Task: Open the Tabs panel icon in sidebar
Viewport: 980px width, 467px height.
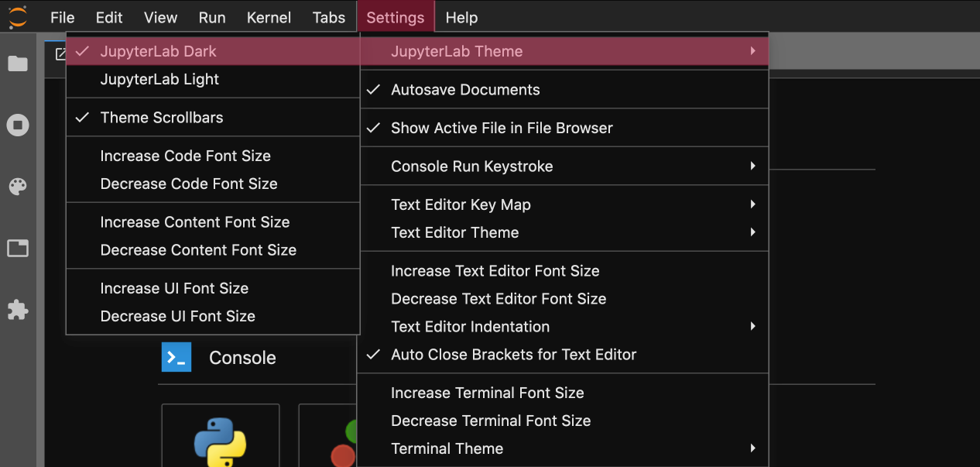Action: [x=18, y=249]
